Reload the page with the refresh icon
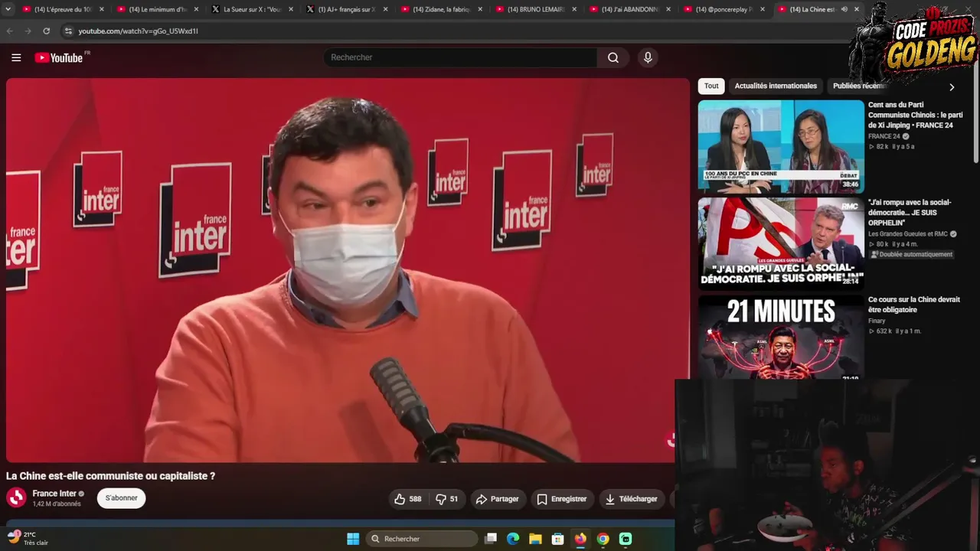The height and width of the screenshot is (551, 980). (47, 31)
